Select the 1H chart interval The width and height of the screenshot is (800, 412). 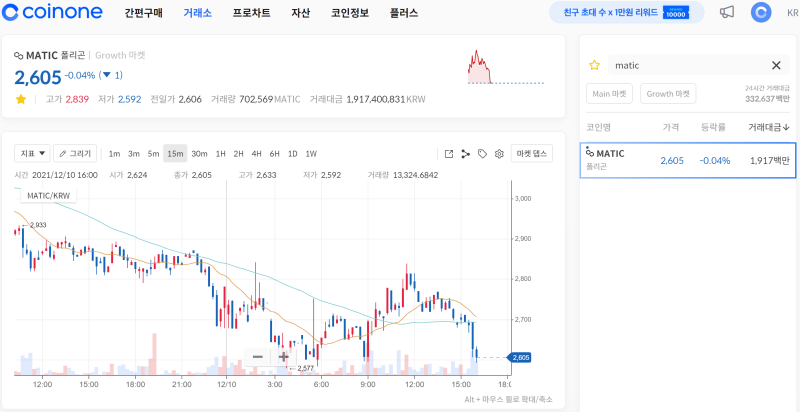coord(220,153)
